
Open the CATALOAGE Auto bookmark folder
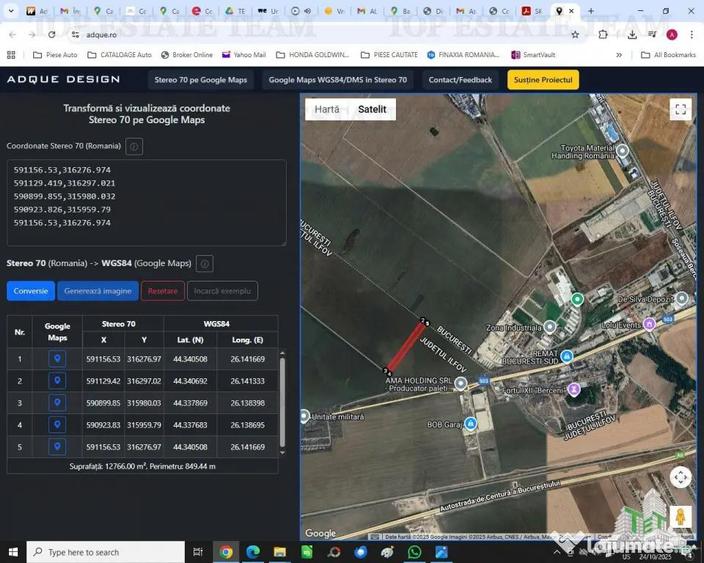(x=119, y=55)
